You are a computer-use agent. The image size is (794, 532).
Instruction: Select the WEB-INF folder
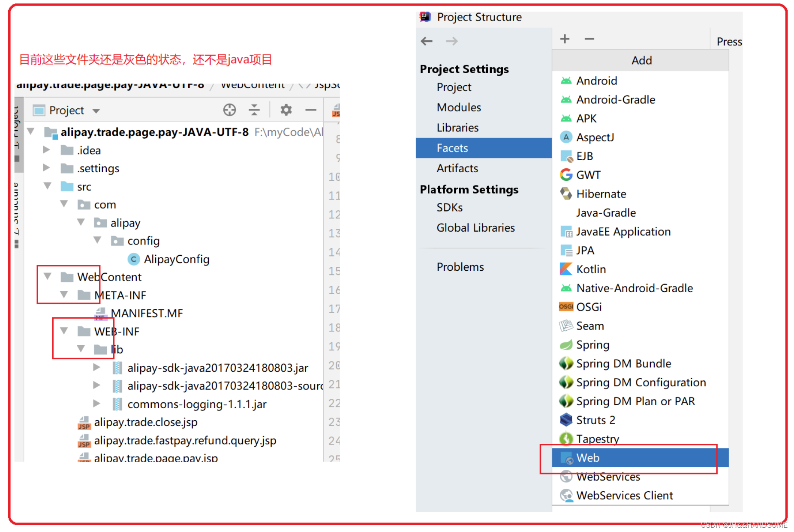tap(108, 332)
